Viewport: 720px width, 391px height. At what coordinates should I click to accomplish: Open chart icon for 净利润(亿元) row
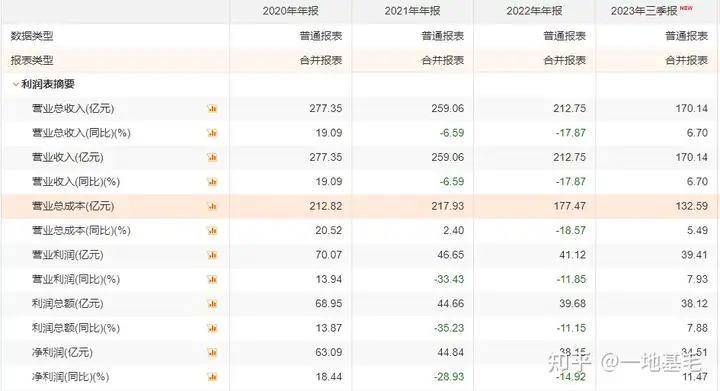coord(212,352)
